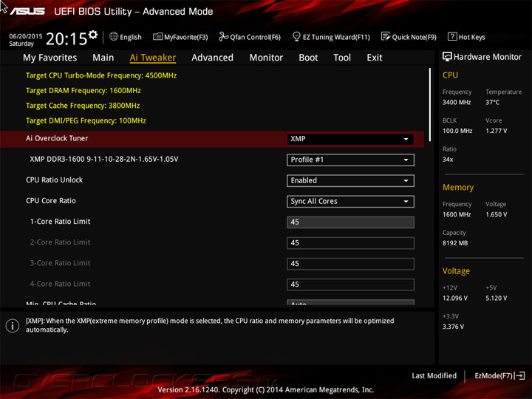Click Target Cache Frequency: 3800MHz text
Viewport: 532px width, 399px height.
pos(83,106)
